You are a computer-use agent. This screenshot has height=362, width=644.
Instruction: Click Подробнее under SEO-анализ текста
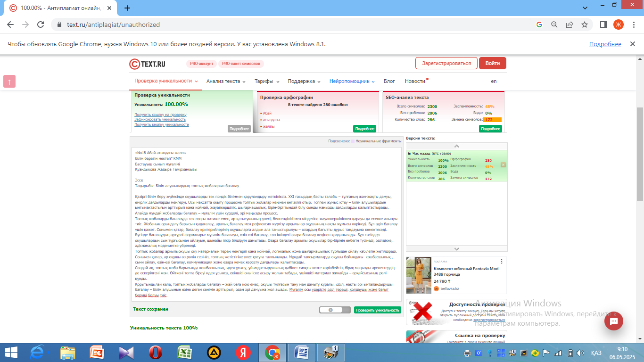click(490, 129)
